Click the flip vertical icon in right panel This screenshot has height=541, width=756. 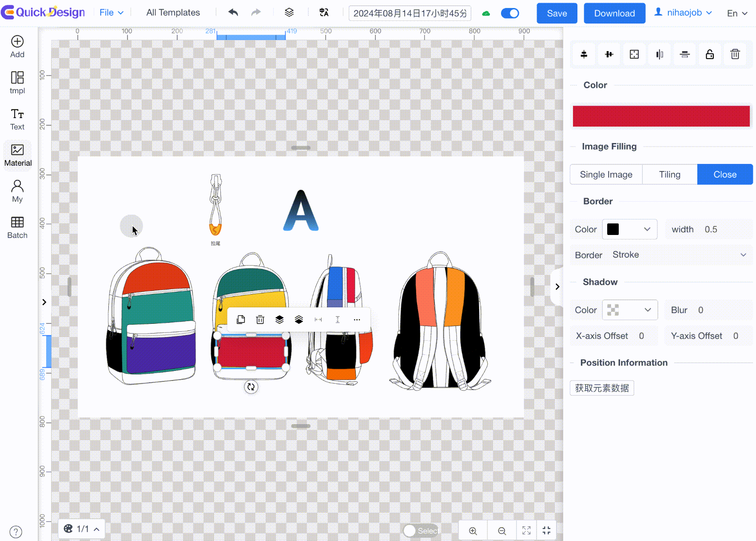[x=684, y=54]
